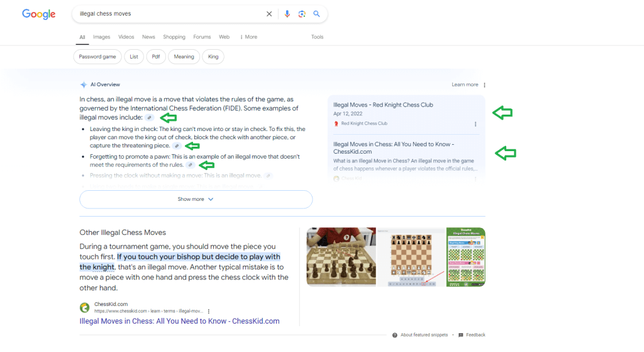The height and width of the screenshot is (352, 644).
Task: Click the Feedback link
Action: (475, 335)
